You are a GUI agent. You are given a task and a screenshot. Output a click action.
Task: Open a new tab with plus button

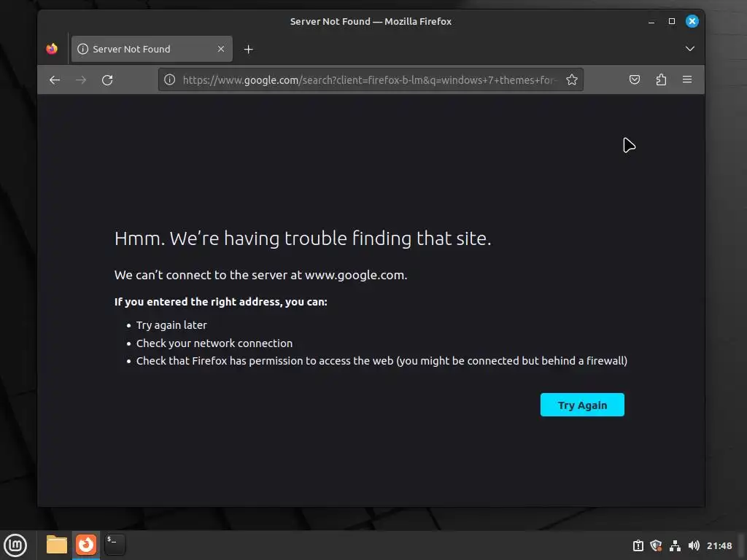(x=248, y=49)
